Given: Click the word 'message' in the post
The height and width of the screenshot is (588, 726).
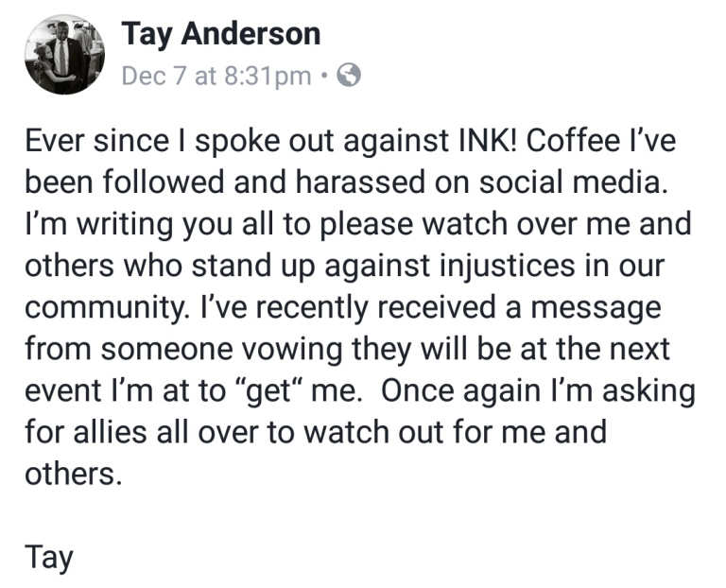Looking at the screenshot, I should click(x=596, y=308).
